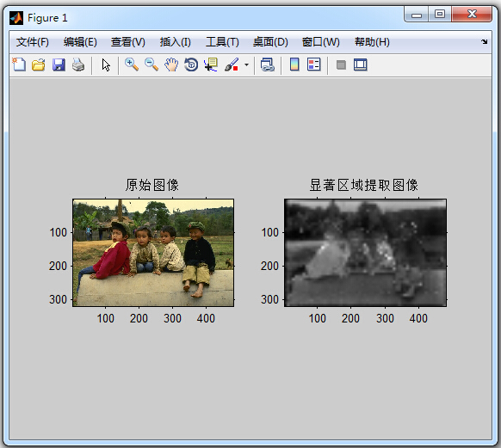The width and height of the screenshot is (501, 448).
Task: Open a file with the folder icon
Action: click(x=39, y=64)
